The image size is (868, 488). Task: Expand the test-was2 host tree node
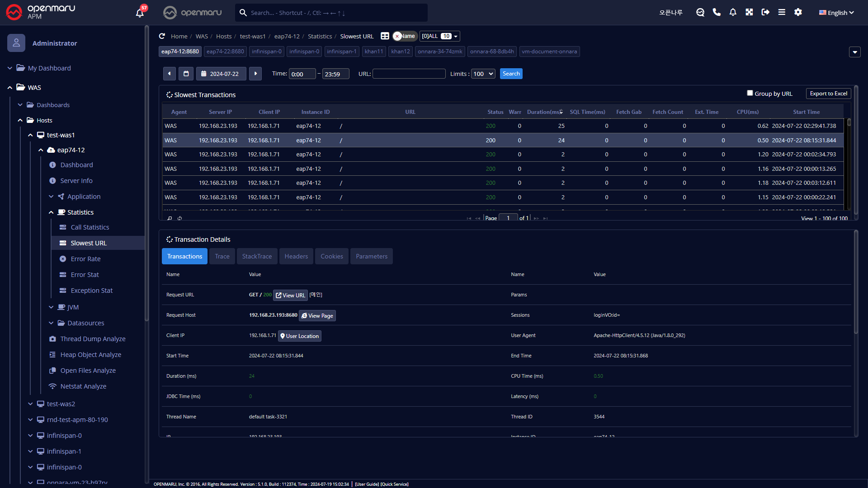click(x=30, y=404)
